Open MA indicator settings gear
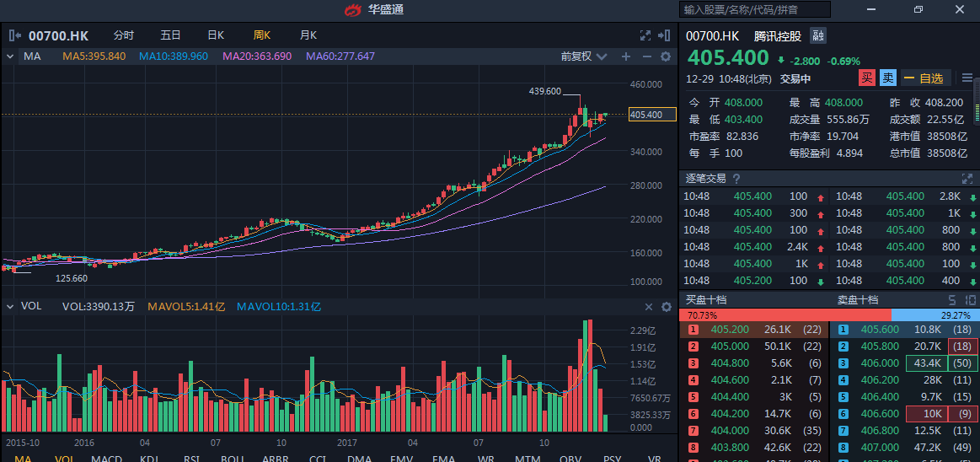Image resolution: width=980 pixels, height=462 pixels. point(666,56)
